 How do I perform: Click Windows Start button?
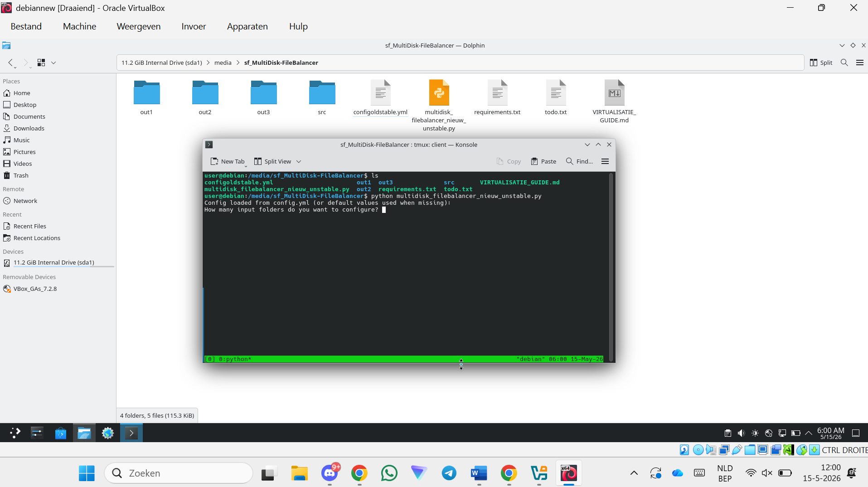click(87, 473)
